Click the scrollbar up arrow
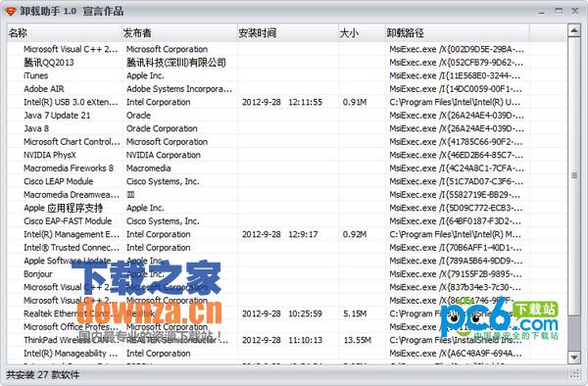Viewport: 588px width, 386px height. pos(573,30)
